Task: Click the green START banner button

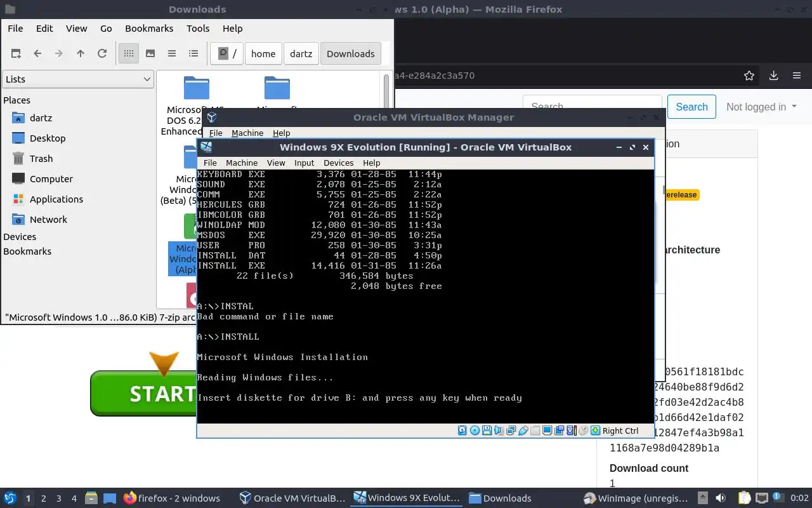Action: pyautogui.click(x=143, y=393)
